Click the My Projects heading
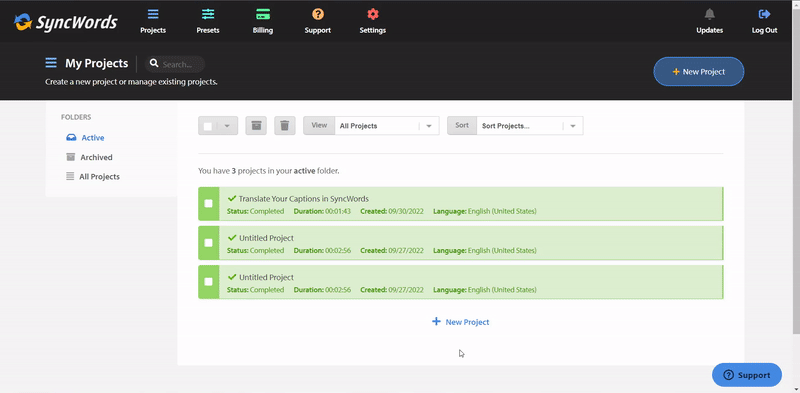 (96, 63)
